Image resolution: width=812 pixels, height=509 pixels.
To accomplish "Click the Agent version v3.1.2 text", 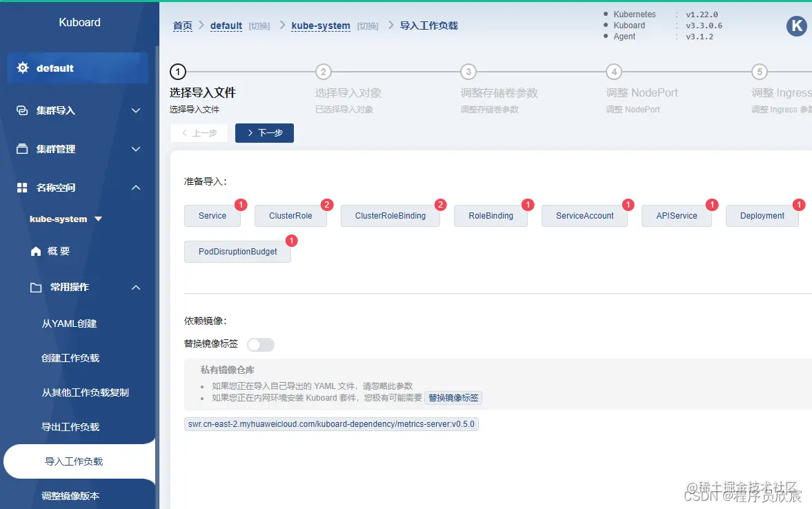I will point(700,37).
